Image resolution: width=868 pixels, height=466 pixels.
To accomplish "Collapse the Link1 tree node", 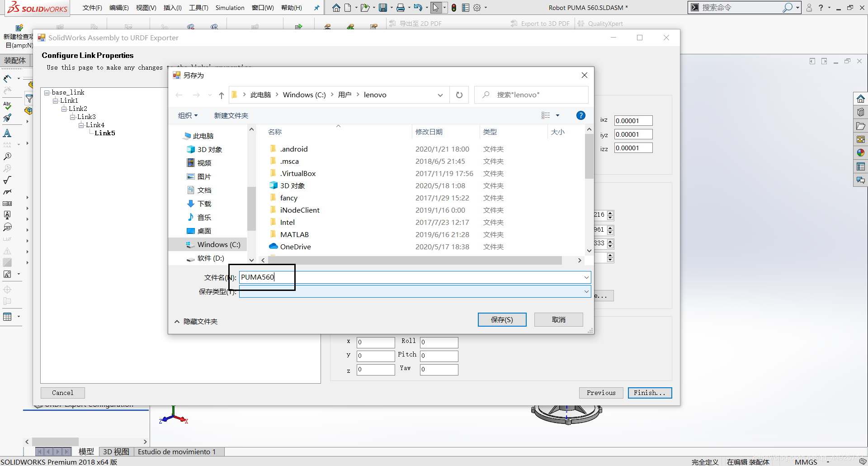I will tap(55, 100).
